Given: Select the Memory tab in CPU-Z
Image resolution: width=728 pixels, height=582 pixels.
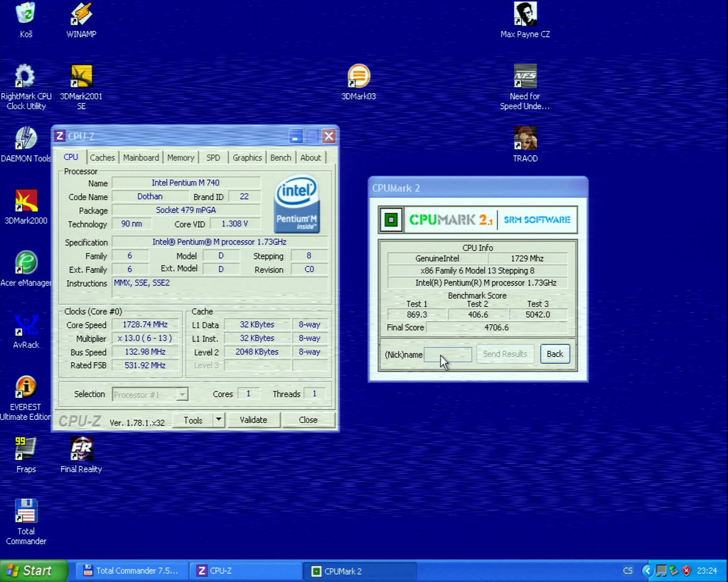Looking at the screenshot, I should pyautogui.click(x=181, y=157).
